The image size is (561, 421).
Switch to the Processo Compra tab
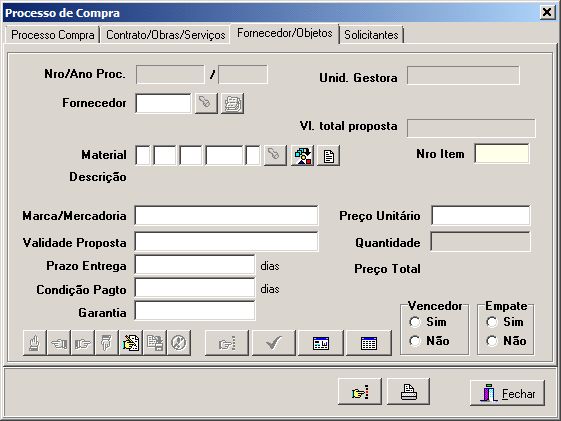53,35
